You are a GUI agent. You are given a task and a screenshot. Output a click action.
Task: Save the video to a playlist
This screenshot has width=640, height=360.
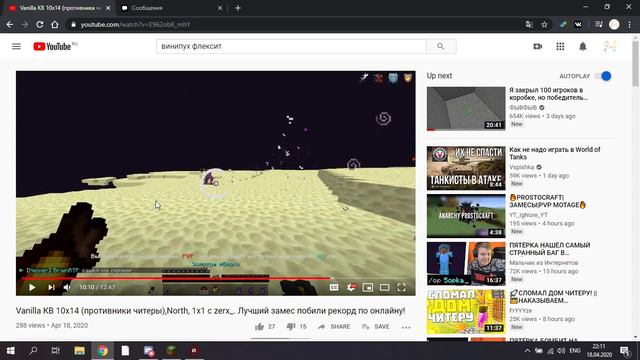[376, 327]
